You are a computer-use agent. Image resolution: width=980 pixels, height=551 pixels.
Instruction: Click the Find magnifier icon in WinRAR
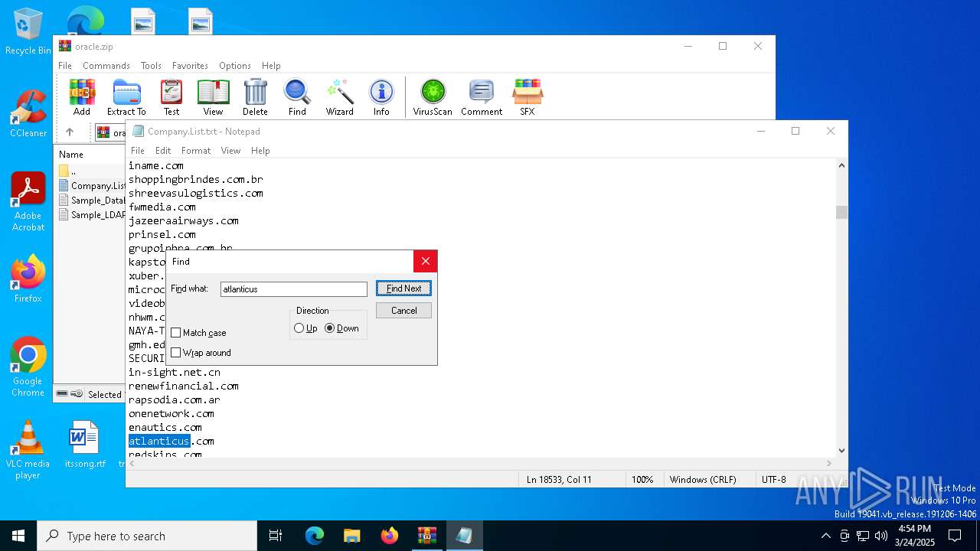(x=297, y=97)
